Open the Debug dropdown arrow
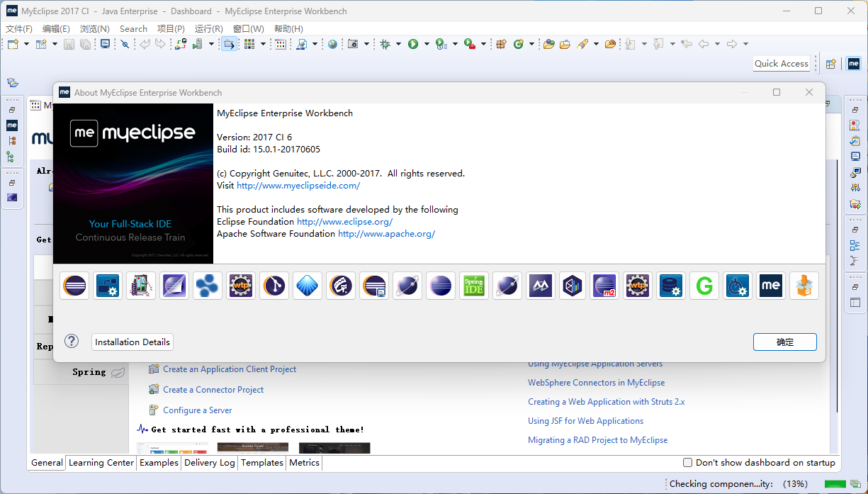Image resolution: width=868 pixels, height=494 pixels. (398, 44)
